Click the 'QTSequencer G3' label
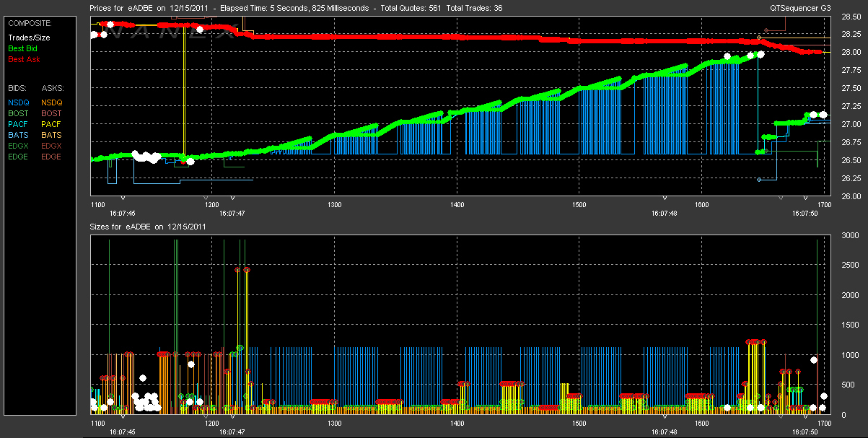Screen dimensions: 868x438 (800, 8)
